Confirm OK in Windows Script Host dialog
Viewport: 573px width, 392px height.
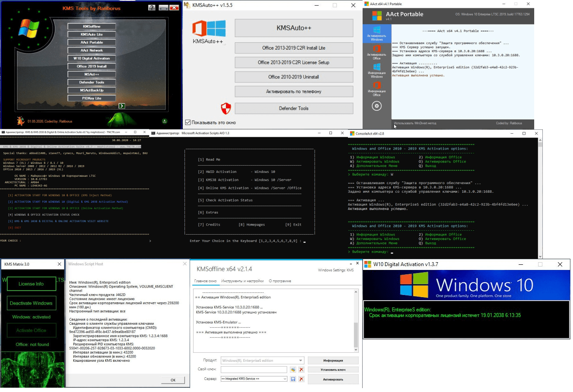click(173, 380)
